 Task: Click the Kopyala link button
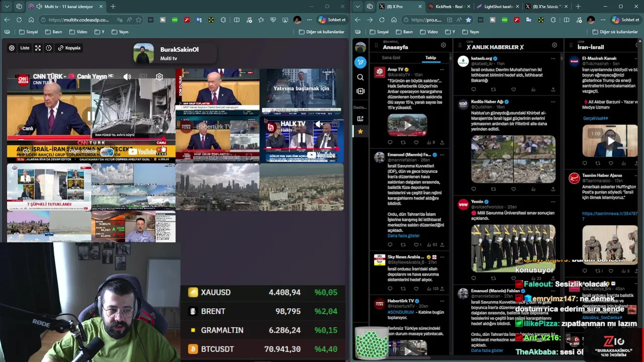(69, 48)
